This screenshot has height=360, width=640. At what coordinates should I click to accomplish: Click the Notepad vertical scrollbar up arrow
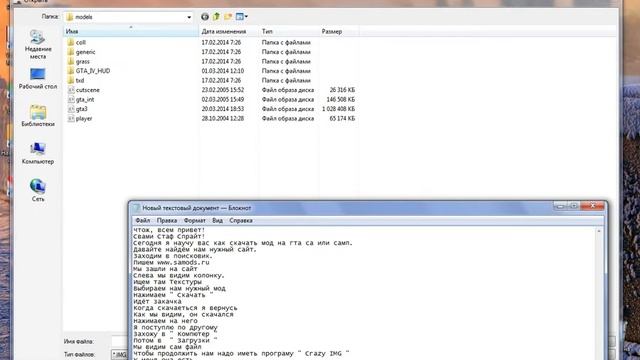(599, 231)
